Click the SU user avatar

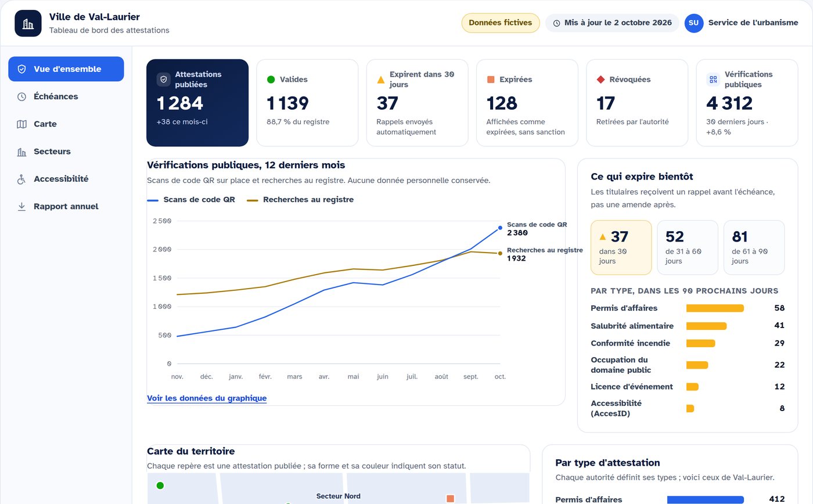tap(694, 23)
